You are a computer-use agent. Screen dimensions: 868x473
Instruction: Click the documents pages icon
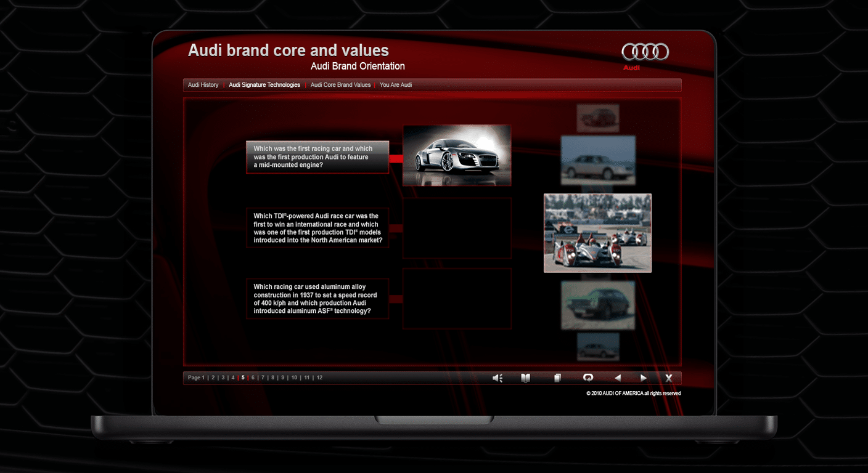pyautogui.click(x=557, y=378)
